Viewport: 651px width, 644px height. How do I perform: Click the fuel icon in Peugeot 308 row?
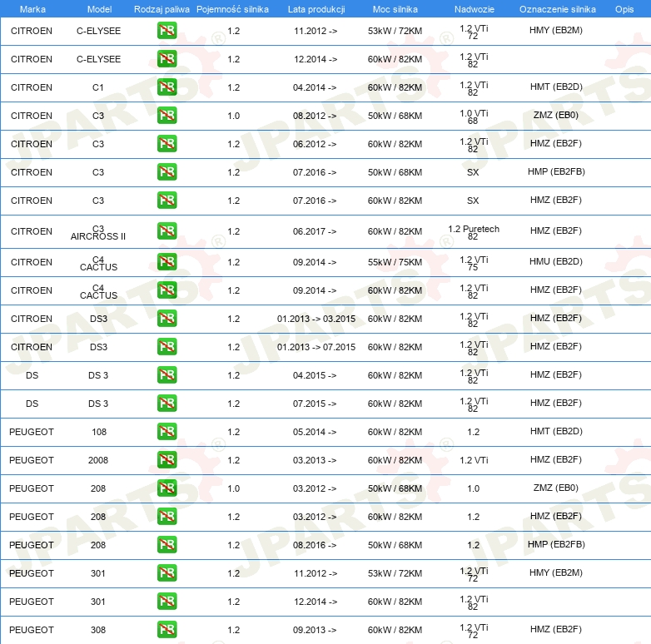coord(166,630)
